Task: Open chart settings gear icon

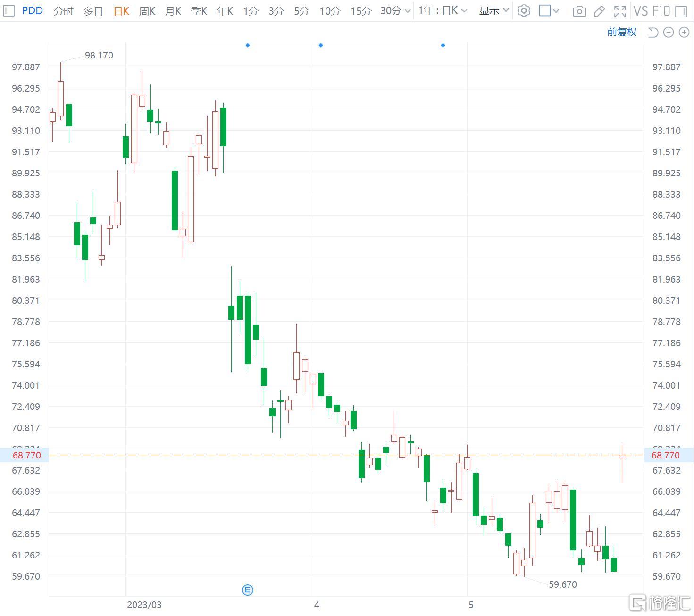Action: [524, 11]
